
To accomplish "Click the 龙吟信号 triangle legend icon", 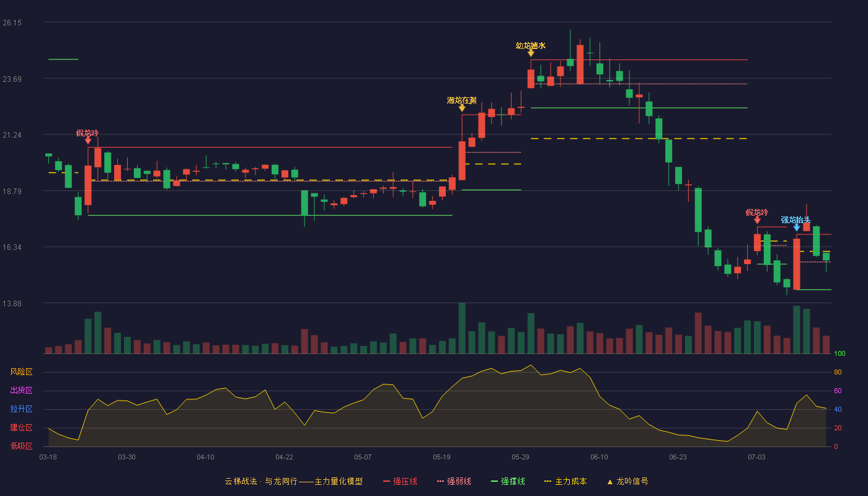I will click(x=609, y=481).
